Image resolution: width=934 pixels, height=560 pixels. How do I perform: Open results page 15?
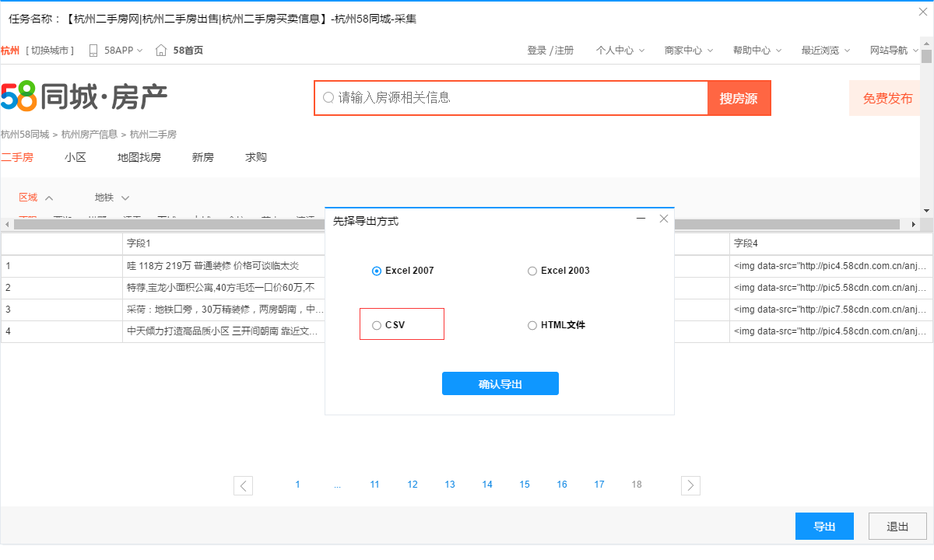(525, 485)
